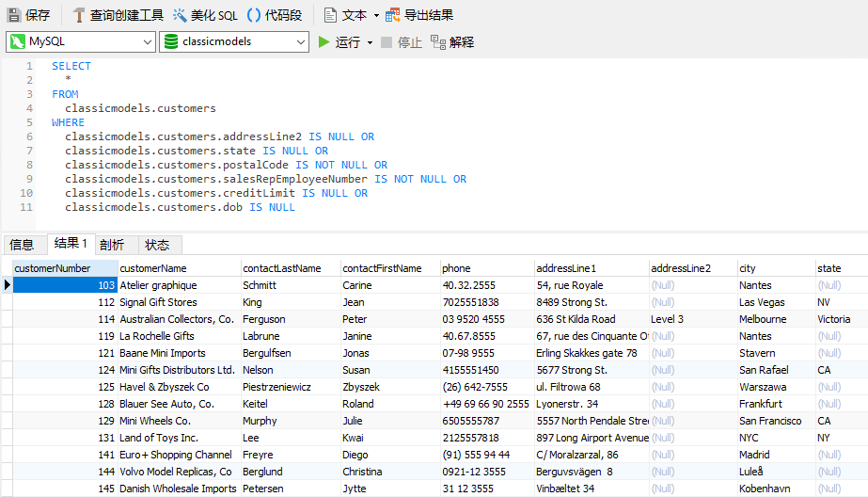Select cell 'Havel & Zbyszek Co'
This screenshot has height=497, width=868.
[x=180, y=387]
